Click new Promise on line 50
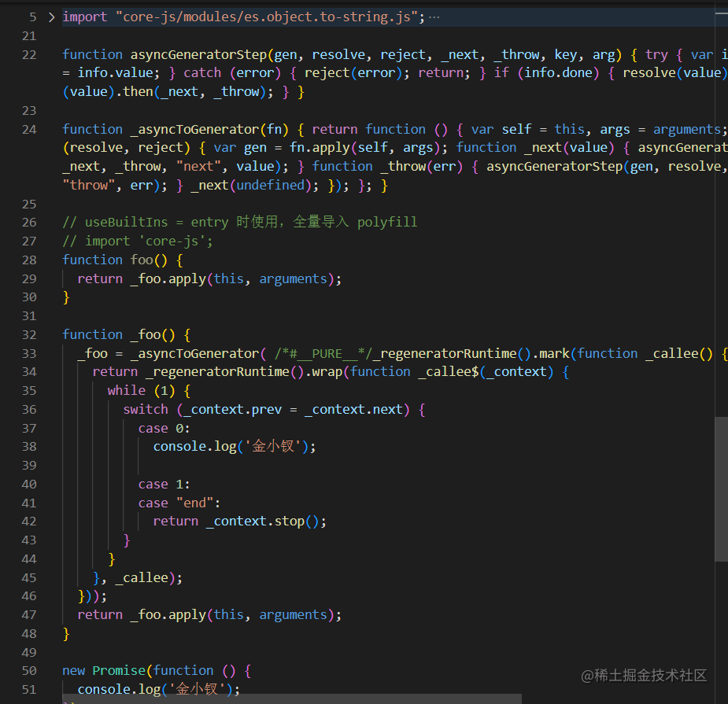Viewport: 728px width, 704px height. (104, 671)
